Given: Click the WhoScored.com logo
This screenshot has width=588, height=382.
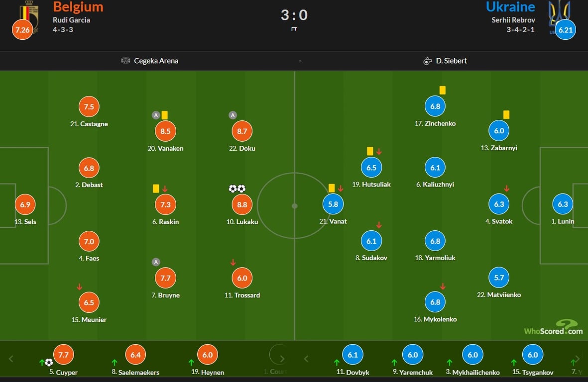Looking at the screenshot, I should [x=554, y=328].
